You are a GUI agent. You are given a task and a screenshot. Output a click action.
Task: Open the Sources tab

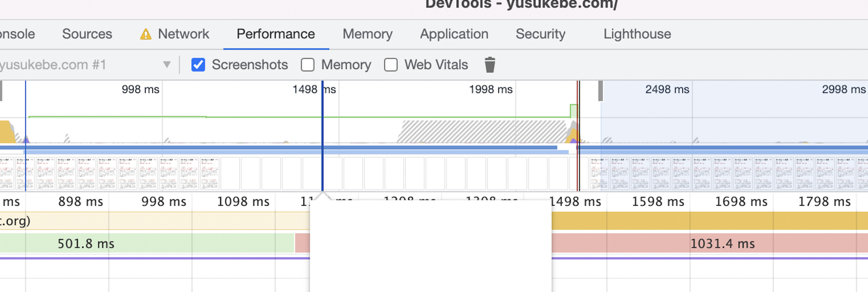click(x=87, y=34)
